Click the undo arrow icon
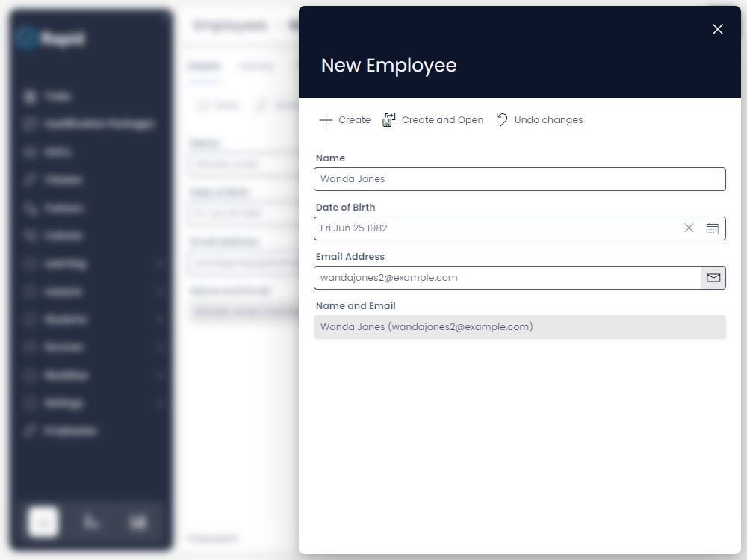The image size is (747, 560). 502,120
